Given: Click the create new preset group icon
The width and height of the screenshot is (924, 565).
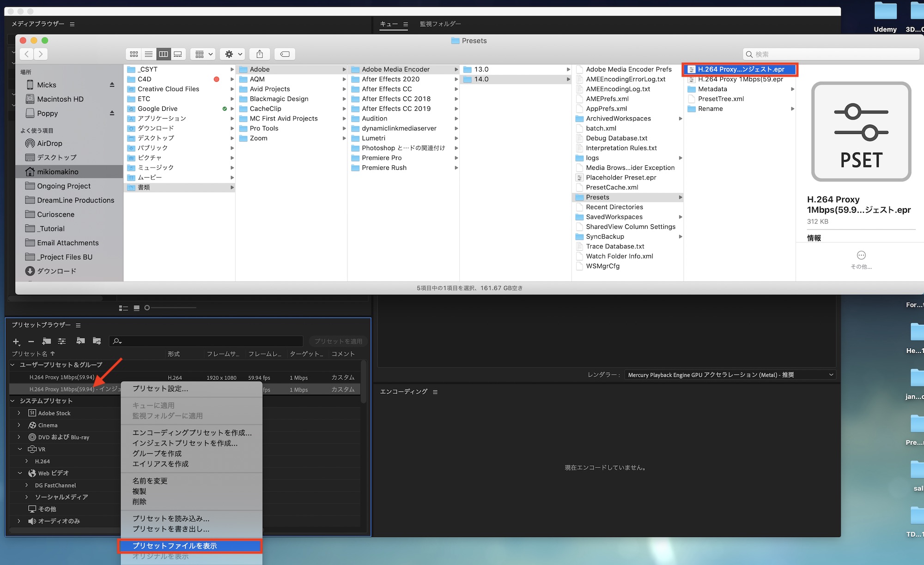Looking at the screenshot, I should coord(47,341).
